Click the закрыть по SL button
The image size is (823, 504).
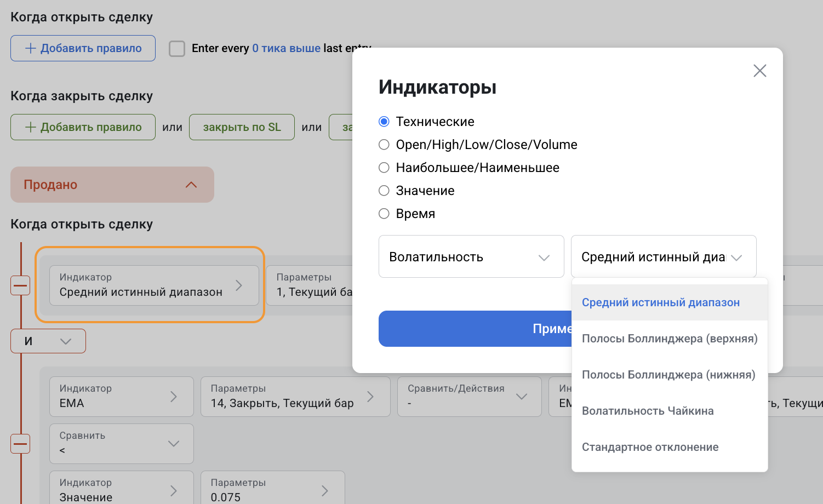242,127
